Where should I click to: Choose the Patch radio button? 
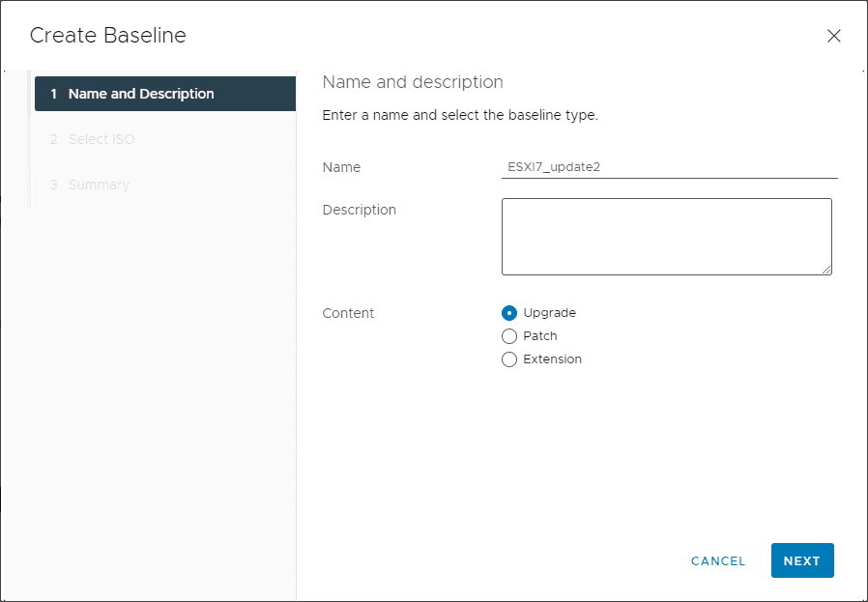pyautogui.click(x=509, y=336)
